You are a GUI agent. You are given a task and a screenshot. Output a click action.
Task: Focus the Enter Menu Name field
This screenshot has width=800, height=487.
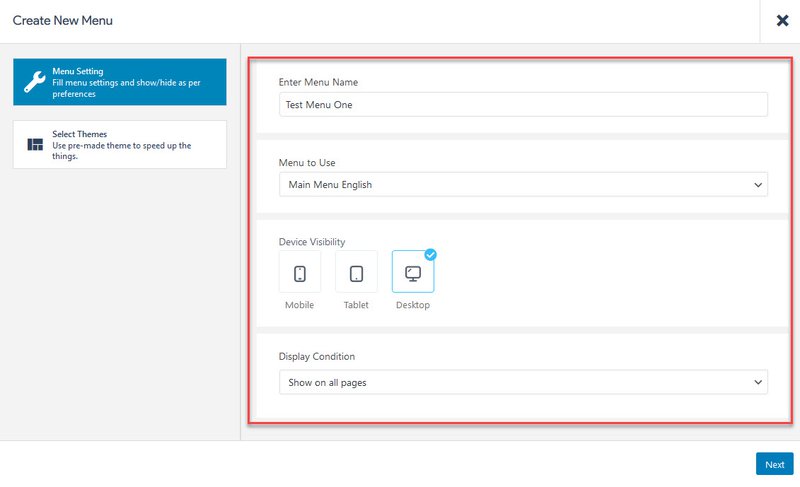[523, 105]
